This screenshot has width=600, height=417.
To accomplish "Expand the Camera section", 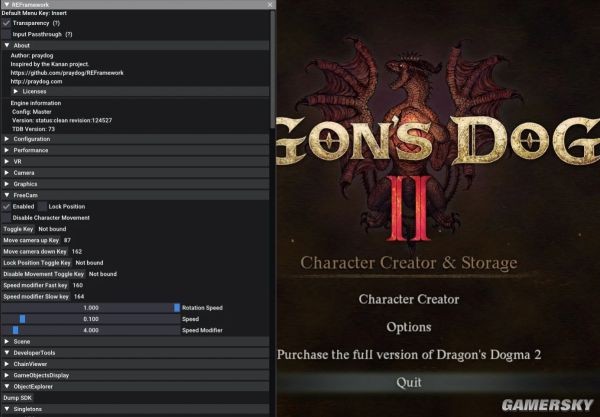I will 135,173.
